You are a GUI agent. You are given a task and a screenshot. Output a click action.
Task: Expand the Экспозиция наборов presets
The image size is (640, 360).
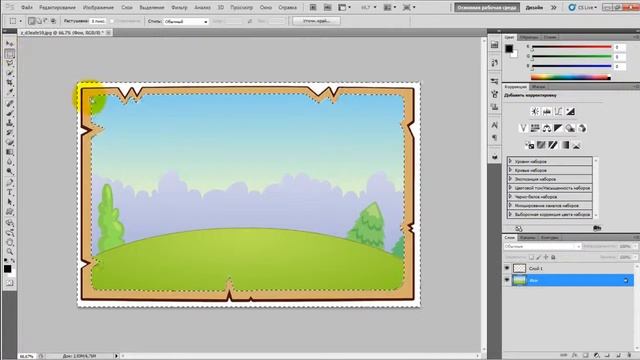[550, 179]
